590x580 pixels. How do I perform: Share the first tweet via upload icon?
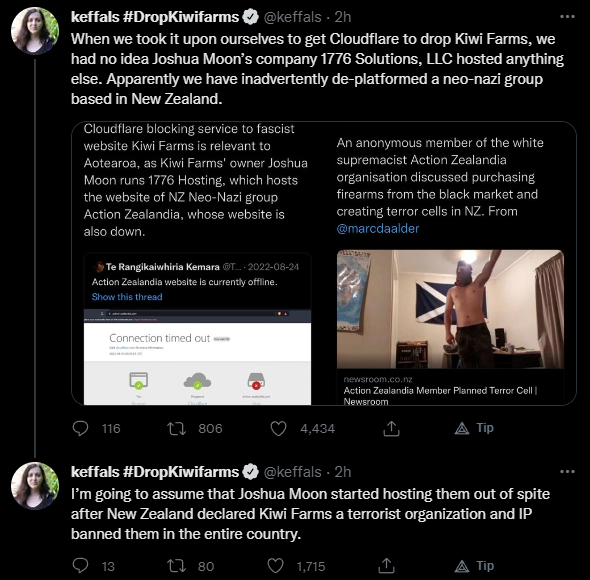(391, 428)
